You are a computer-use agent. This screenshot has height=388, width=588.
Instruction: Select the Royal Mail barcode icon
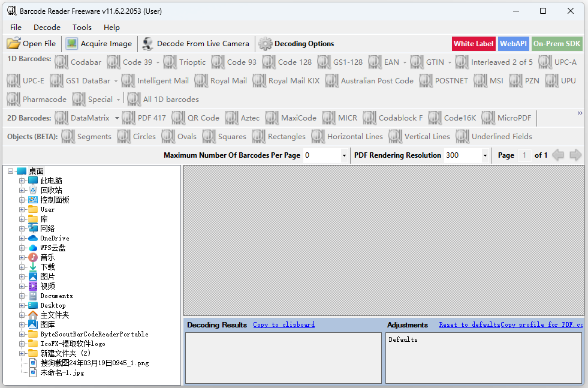pyautogui.click(x=201, y=81)
